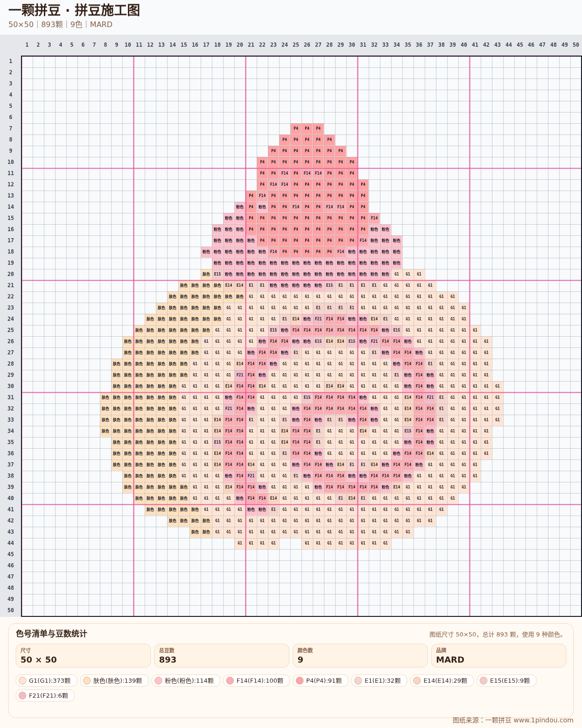
Task: Select the E1 legend color swatch
Action: [358, 680]
